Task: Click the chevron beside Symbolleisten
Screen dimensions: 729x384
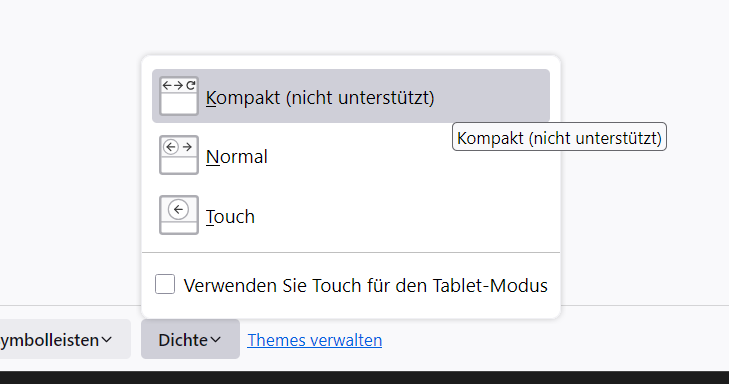Action: pos(106,340)
